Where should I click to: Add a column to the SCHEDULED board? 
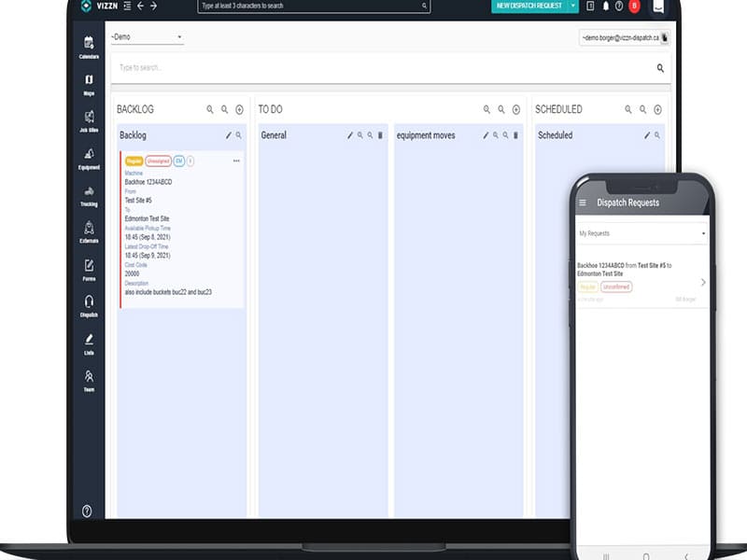657,109
